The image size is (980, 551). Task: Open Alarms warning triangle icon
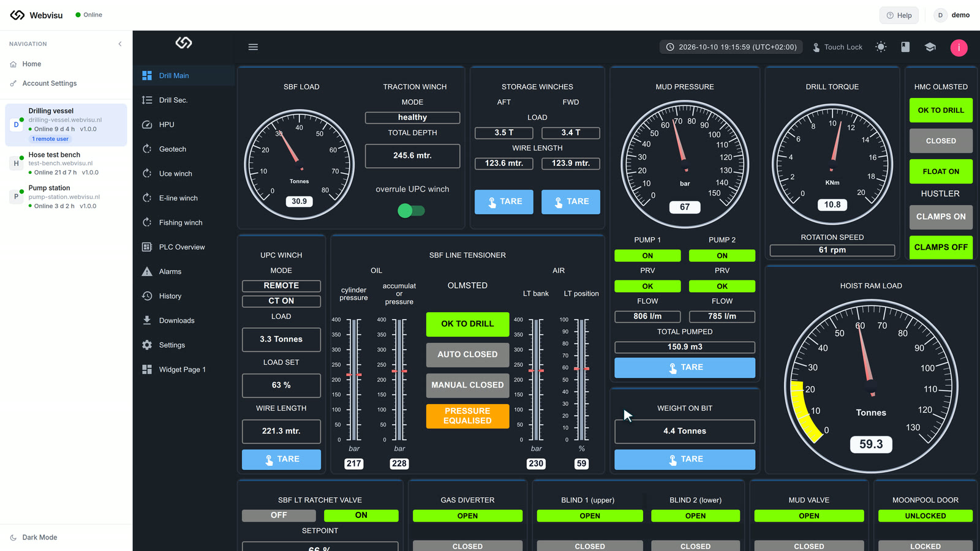pyautogui.click(x=147, y=271)
